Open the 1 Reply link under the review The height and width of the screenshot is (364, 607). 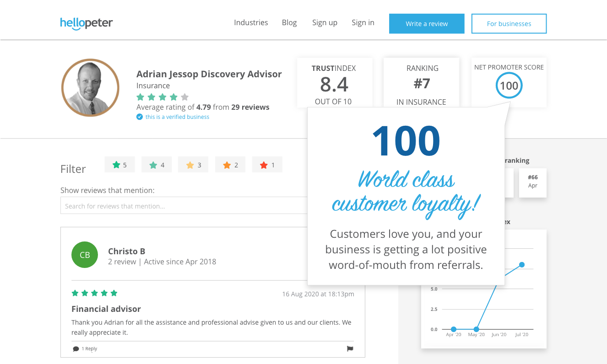pos(88,348)
